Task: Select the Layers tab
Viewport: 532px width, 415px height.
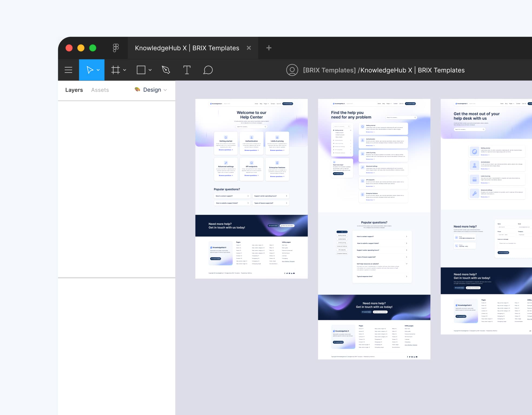Action: [x=74, y=90]
